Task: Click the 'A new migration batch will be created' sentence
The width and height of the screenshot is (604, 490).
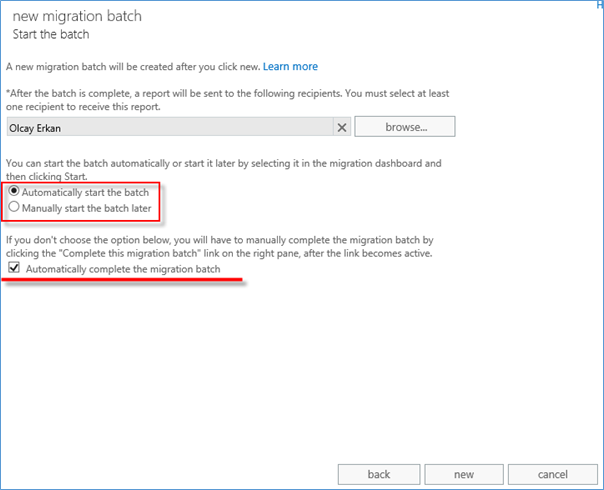Action: pos(133,67)
